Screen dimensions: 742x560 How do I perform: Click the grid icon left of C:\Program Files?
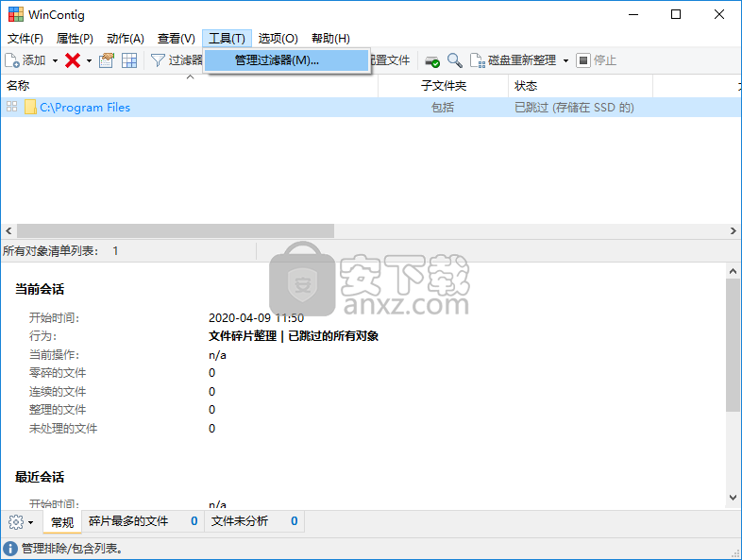(12, 107)
